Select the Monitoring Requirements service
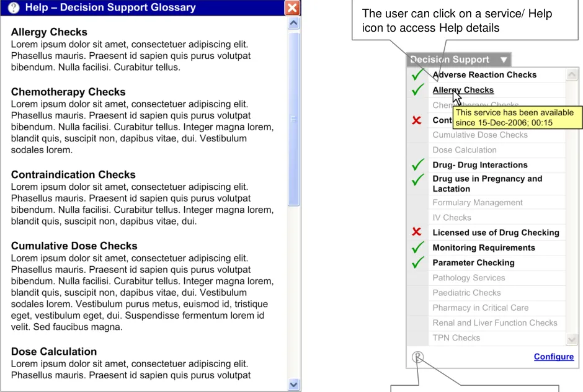This screenshot has width=583, height=392. point(483,247)
